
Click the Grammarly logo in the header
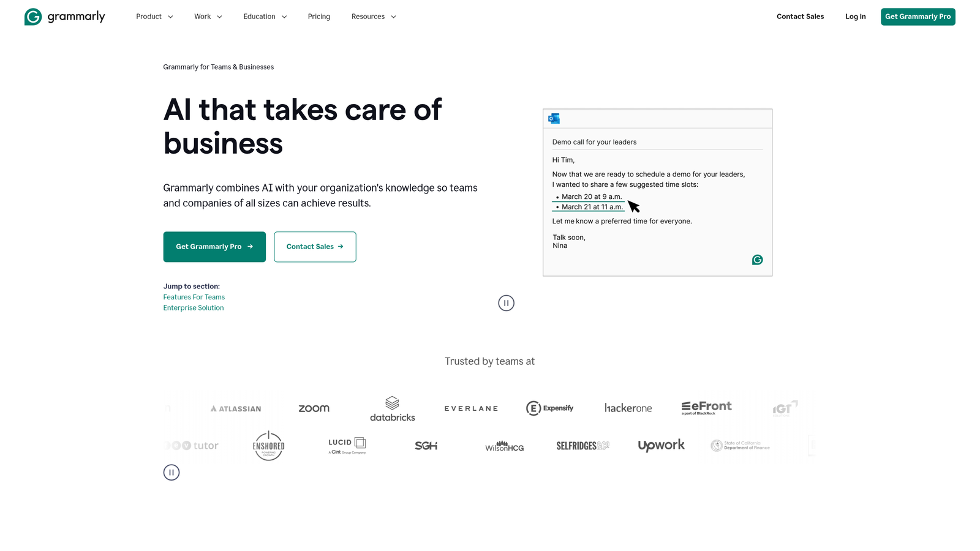click(x=64, y=17)
